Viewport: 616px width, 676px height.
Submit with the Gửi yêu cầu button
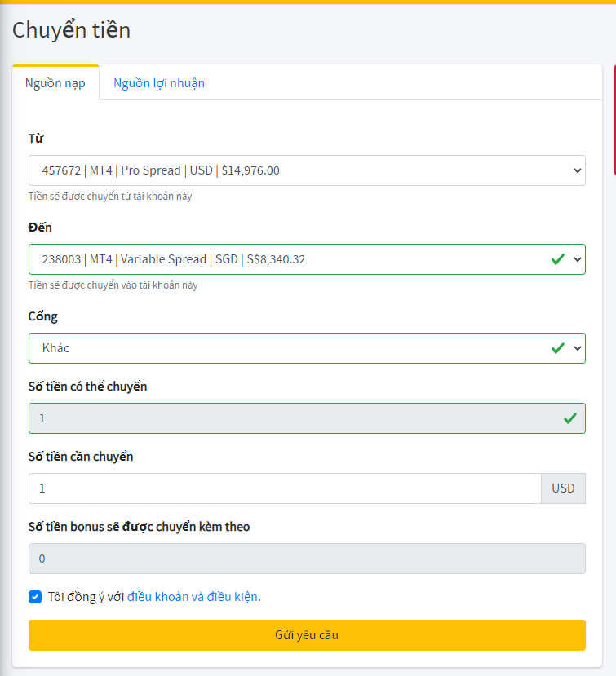[307, 635]
